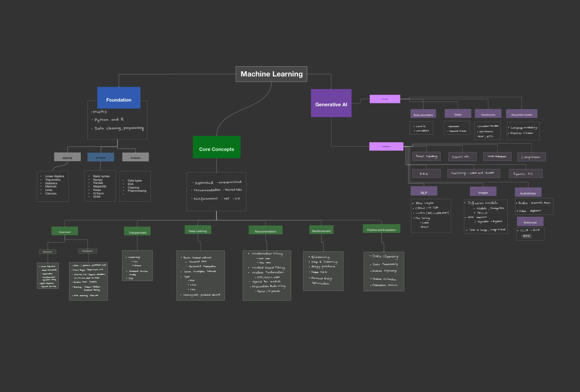
Task: Click the RAG node under Specializations
Action: 426,173
